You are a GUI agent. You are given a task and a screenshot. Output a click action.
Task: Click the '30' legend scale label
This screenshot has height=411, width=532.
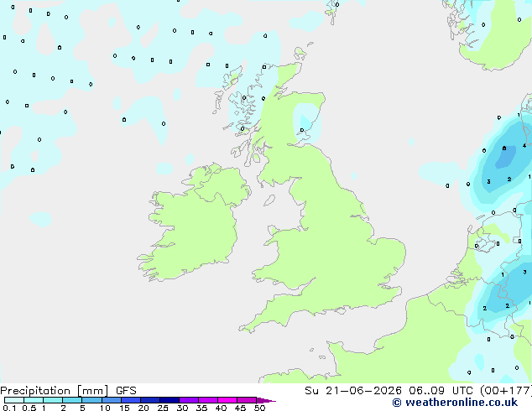click(182, 408)
